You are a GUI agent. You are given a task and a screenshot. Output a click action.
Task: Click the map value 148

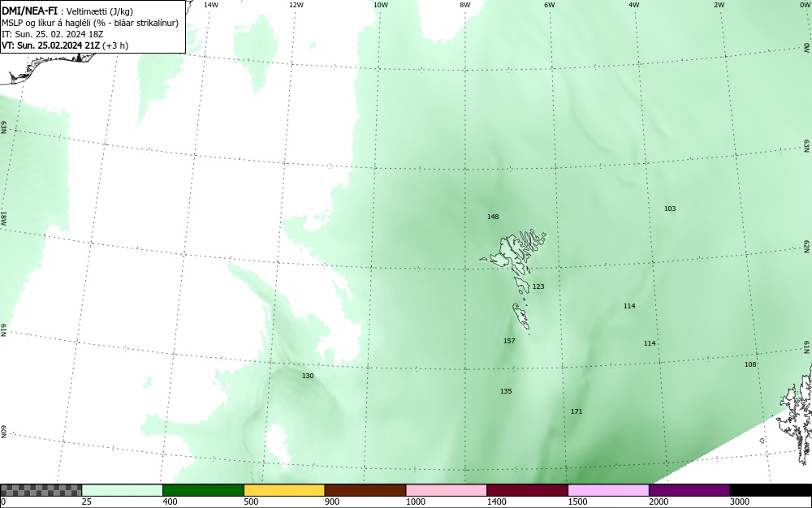click(493, 217)
